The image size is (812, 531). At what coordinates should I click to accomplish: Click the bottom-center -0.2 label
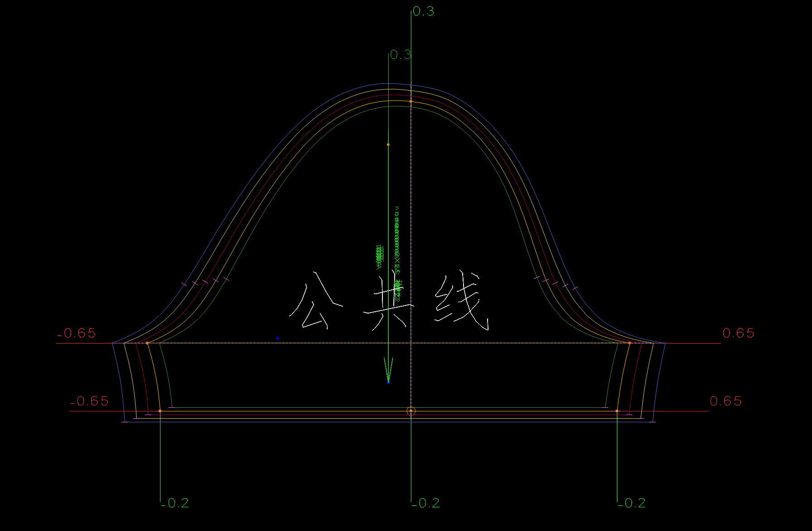(426, 503)
